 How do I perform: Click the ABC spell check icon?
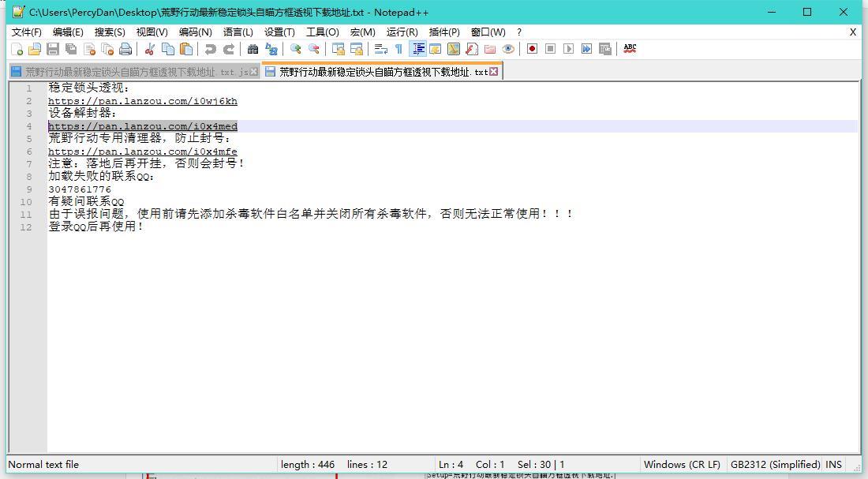630,49
